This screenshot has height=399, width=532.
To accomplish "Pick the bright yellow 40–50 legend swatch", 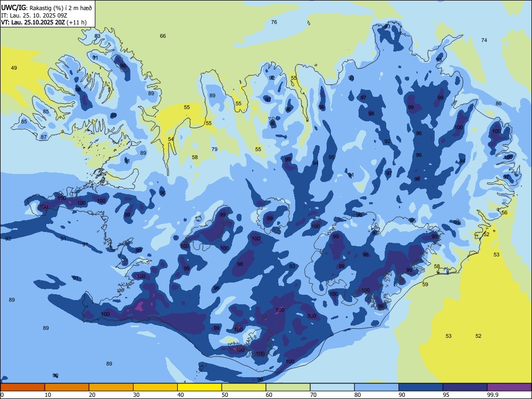I will point(199,387).
